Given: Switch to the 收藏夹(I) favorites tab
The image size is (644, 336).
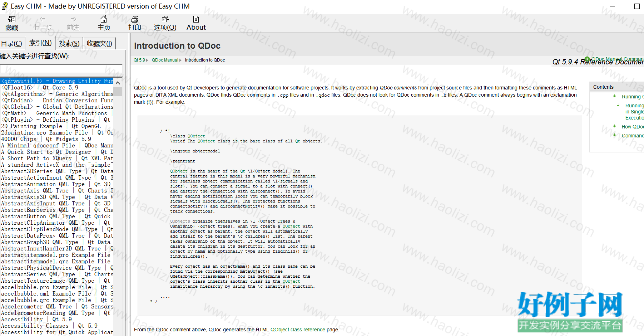Looking at the screenshot, I should click(x=99, y=44).
